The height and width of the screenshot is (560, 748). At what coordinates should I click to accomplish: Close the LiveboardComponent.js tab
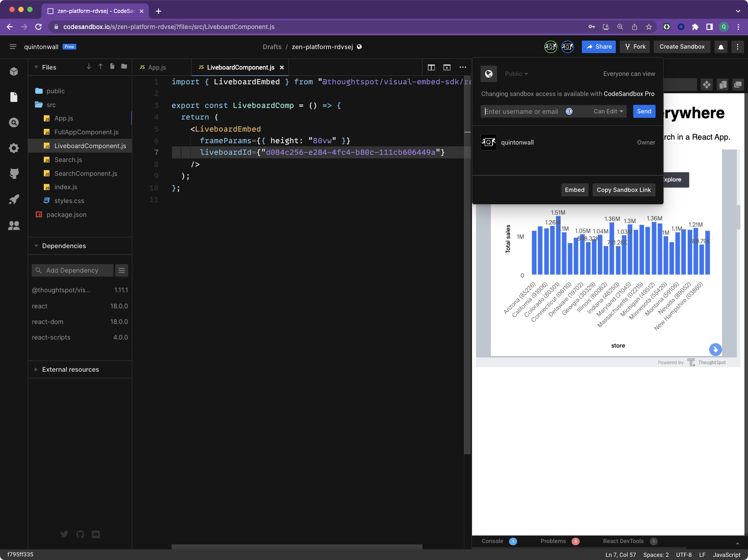[x=282, y=67]
